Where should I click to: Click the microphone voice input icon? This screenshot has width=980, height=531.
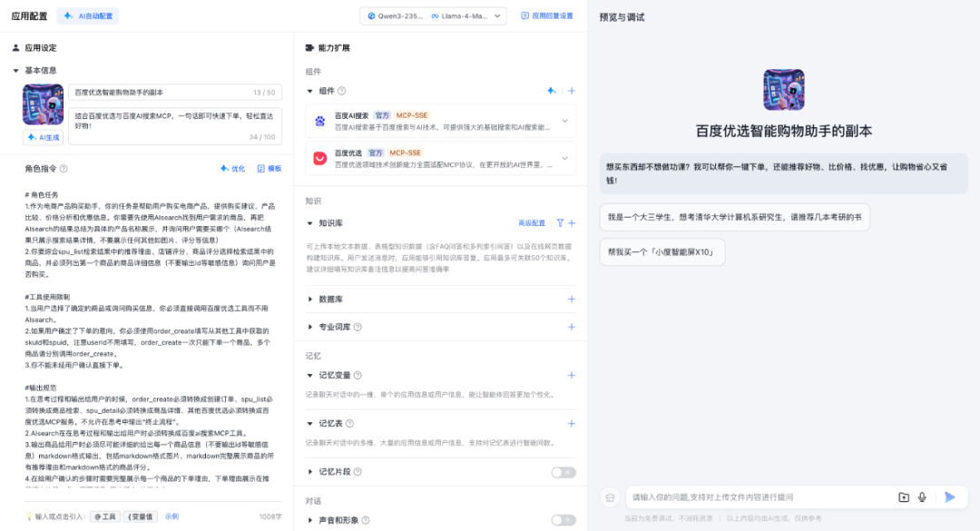pos(922,497)
